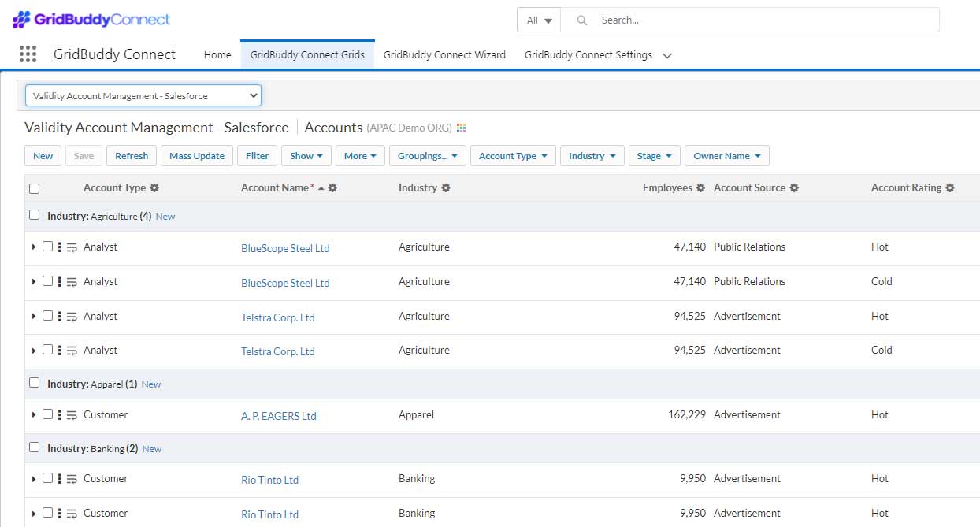Tick the select-all checkbox in header row
This screenshot has height=527, width=980.
coord(34,188)
